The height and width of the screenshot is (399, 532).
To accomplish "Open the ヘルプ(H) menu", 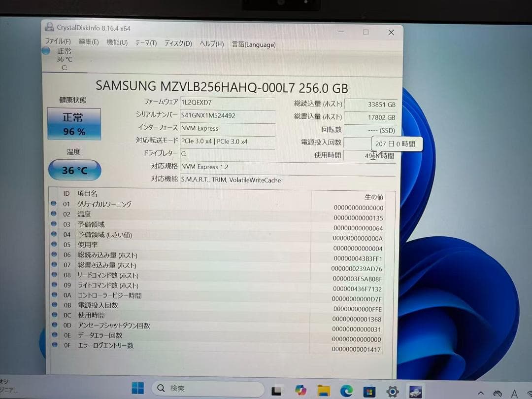I will point(212,44).
